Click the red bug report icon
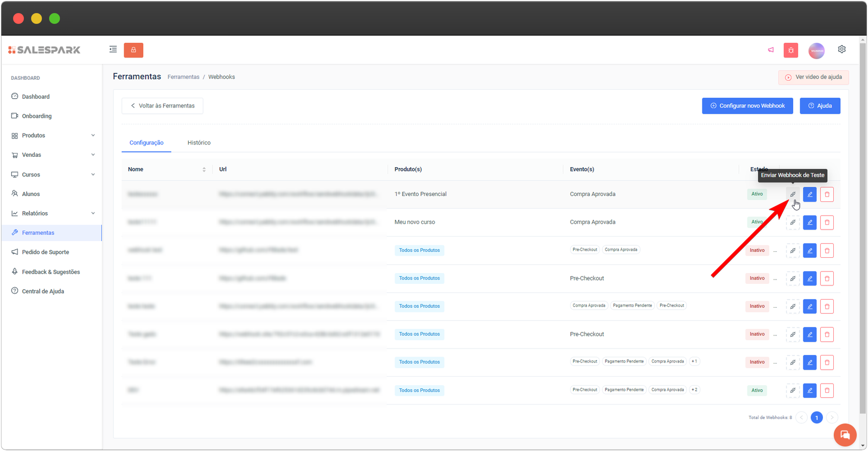This screenshot has width=868, height=451. click(790, 50)
